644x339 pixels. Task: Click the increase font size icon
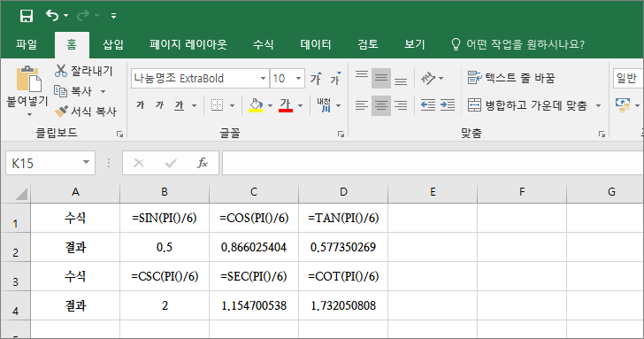click(x=317, y=78)
